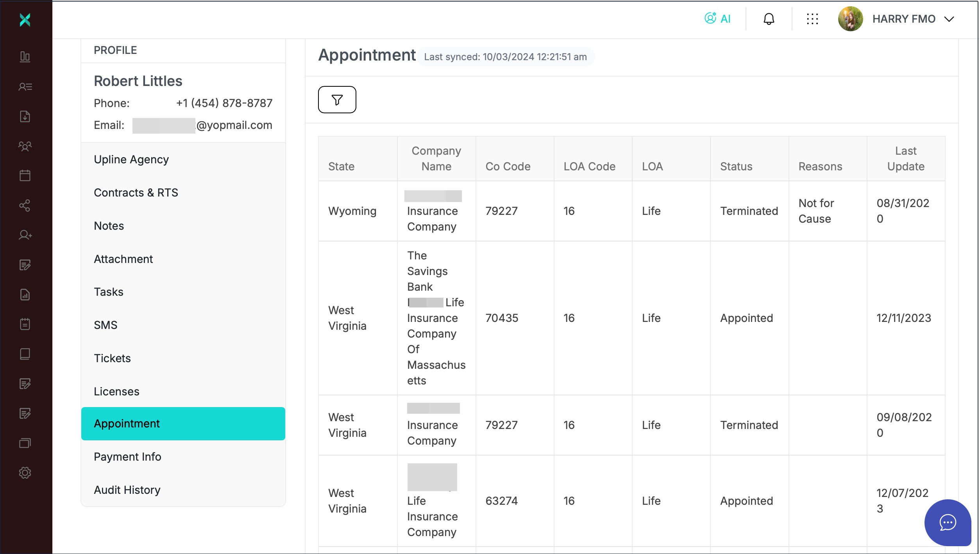The width and height of the screenshot is (980, 554).
Task: Launch the AI assistant
Action: pyautogui.click(x=717, y=18)
